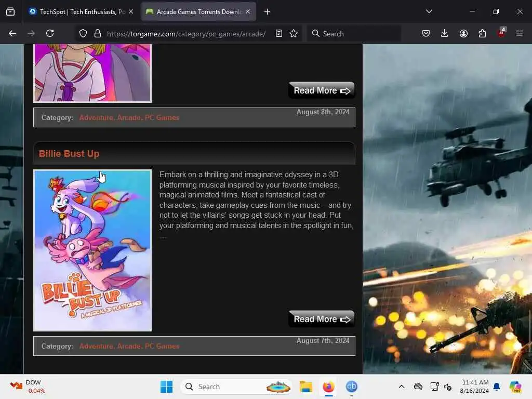Close the TechSpot tab
Viewport: 532px width, 399px height.
pyautogui.click(x=131, y=12)
